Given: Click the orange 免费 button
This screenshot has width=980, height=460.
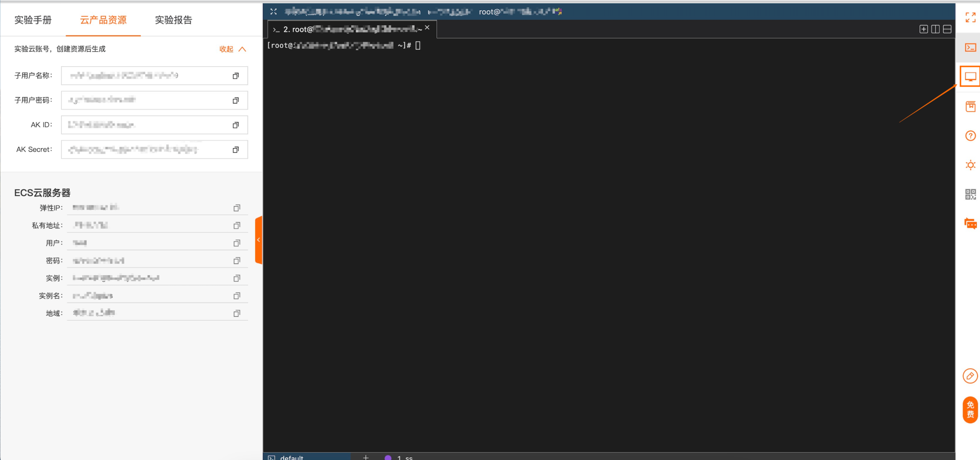Looking at the screenshot, I should 970,410.
